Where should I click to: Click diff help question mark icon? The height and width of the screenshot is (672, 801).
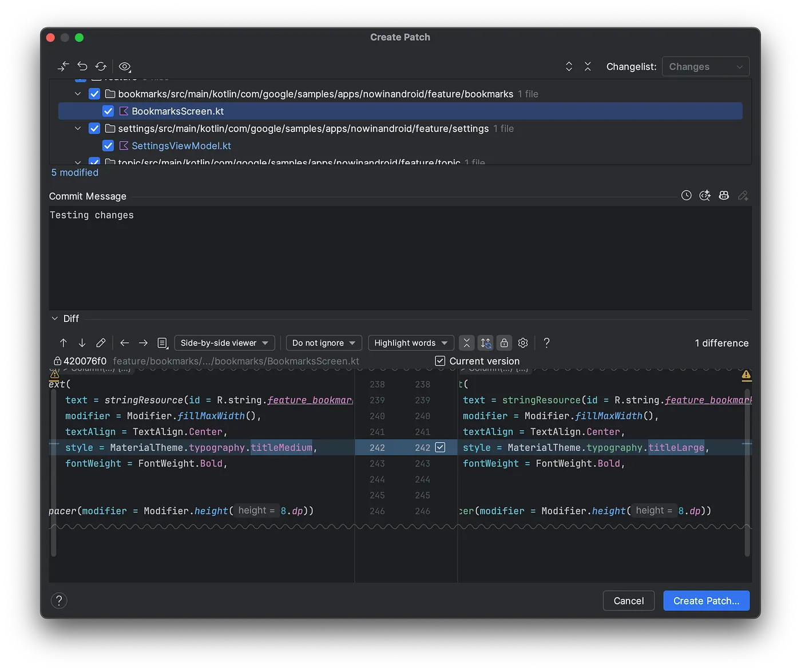point(546,343)
